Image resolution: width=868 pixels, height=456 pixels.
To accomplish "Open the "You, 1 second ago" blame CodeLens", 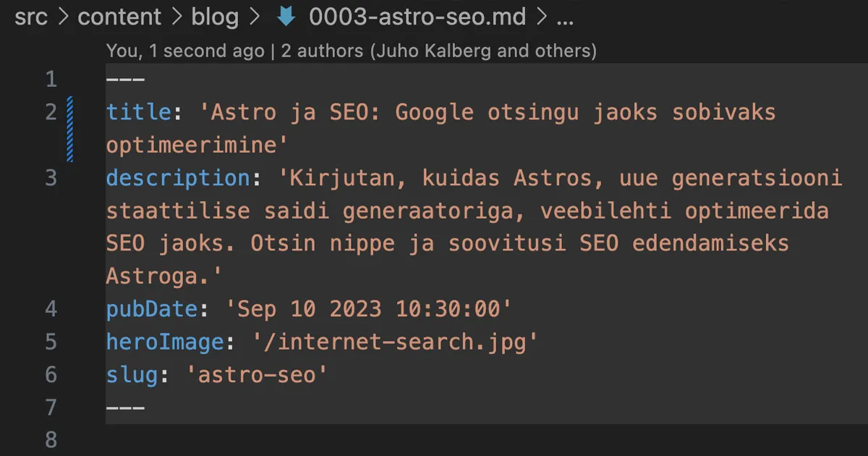I will pyautogui.click(x=185, y=51).
